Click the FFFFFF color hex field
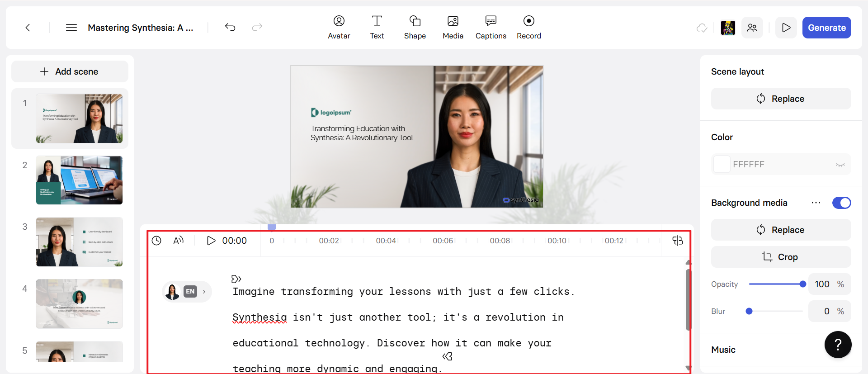Viewport: 868px width, 374px height. (x=781, y=164)
